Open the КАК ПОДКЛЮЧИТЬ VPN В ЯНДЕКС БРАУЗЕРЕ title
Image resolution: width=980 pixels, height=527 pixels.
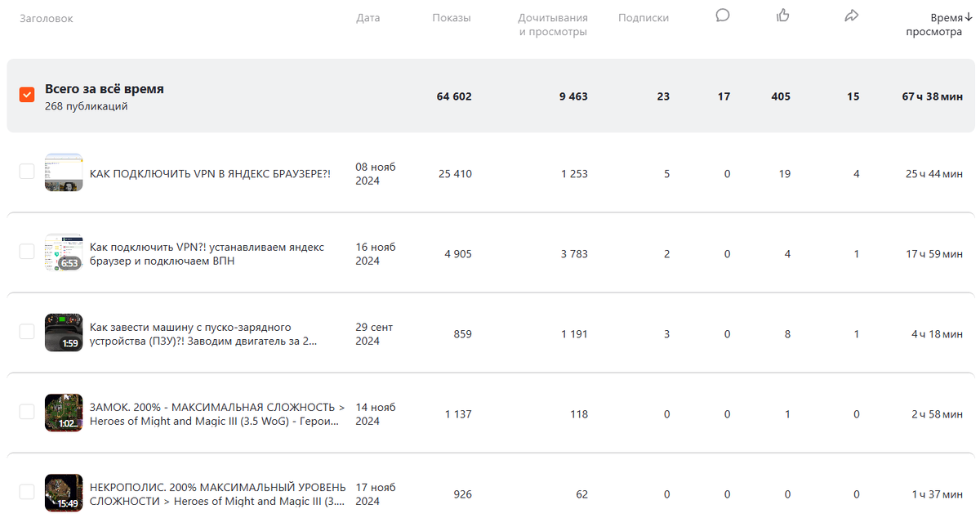click(x=210, y=174)
